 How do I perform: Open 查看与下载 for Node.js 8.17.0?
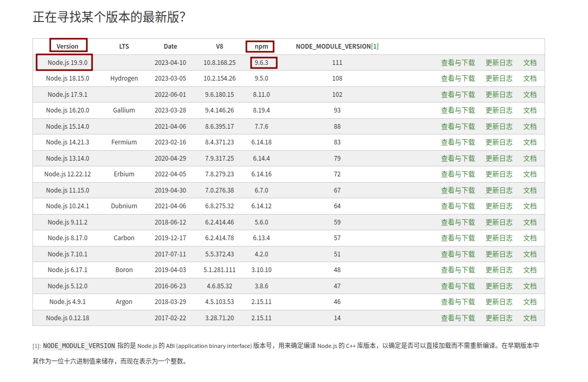[458, 238]
